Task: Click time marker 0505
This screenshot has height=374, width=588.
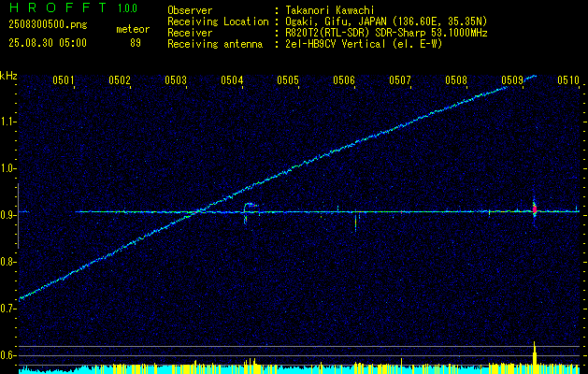Action: click(288, 79)
